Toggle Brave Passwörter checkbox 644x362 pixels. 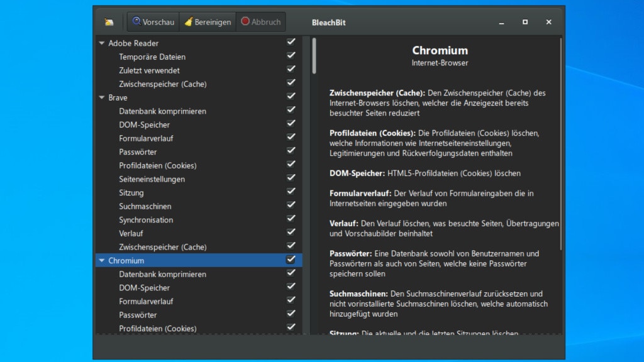tap(291, 151)
